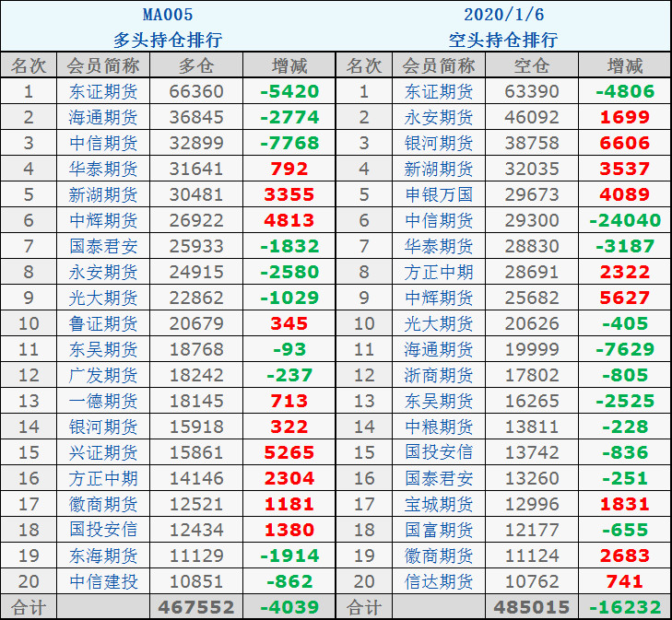Viewport: 672px width, 620px height.
Task: Click the change value -1914
Action: (289, 556)
